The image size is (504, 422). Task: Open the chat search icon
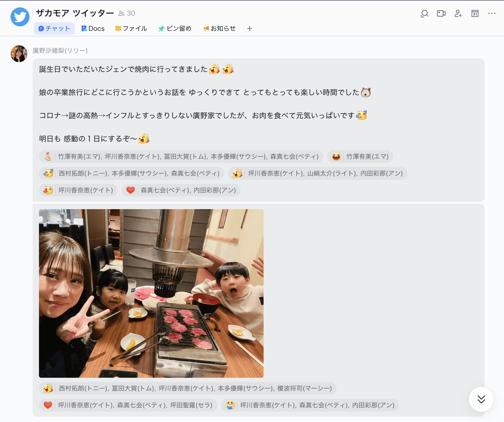[424, 13]
